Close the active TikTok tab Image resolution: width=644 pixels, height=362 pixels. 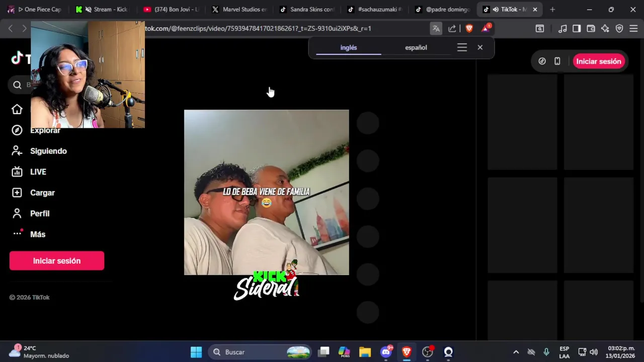(535, 10)
